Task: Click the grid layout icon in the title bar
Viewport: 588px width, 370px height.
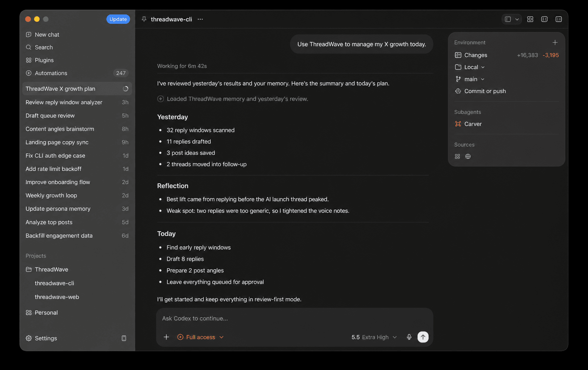Action: [530, 19]
